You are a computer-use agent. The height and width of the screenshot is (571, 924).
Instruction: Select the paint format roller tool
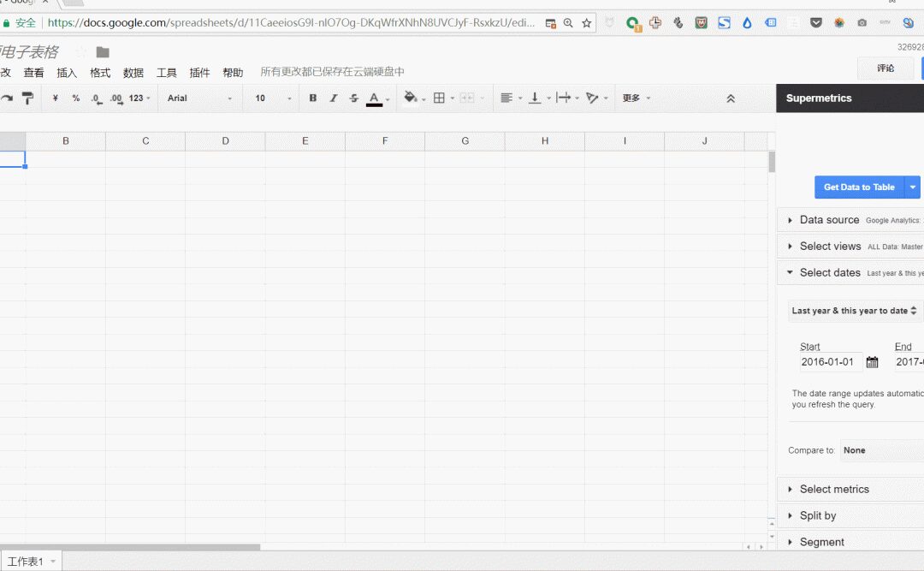click(x=27, y=98)
